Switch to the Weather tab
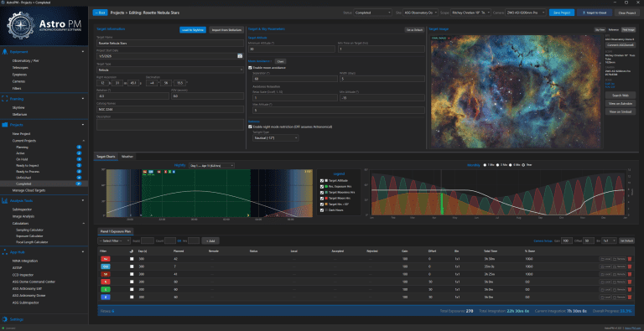Viewport: 644px width, 331px height. [127, 157]
